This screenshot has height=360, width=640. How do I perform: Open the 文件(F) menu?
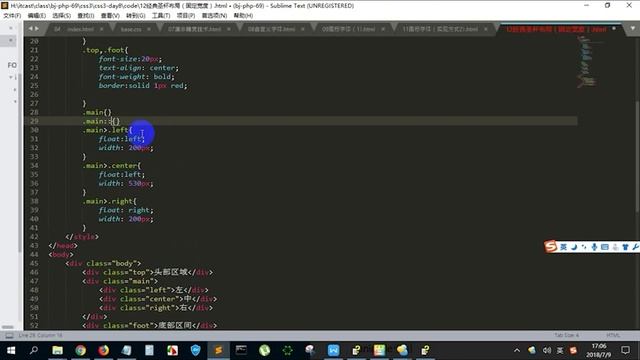pyautogui.click(x=12, y=16)
